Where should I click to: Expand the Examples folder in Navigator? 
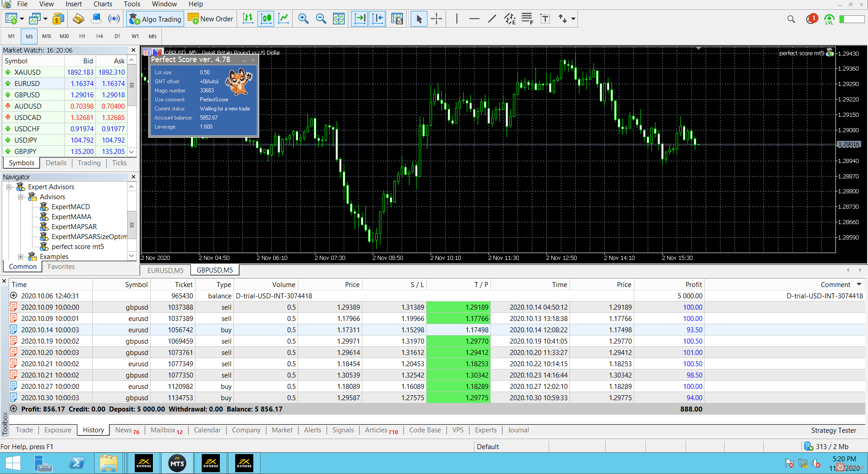point(20,257)
